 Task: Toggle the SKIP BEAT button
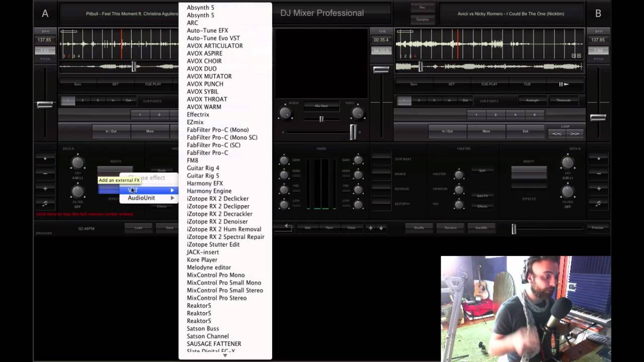click(381, 159)
